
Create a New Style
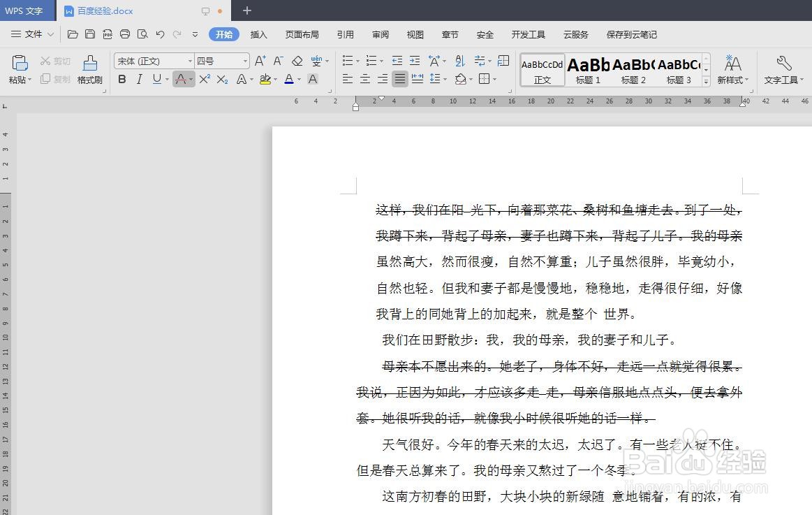tap(732, 68)
